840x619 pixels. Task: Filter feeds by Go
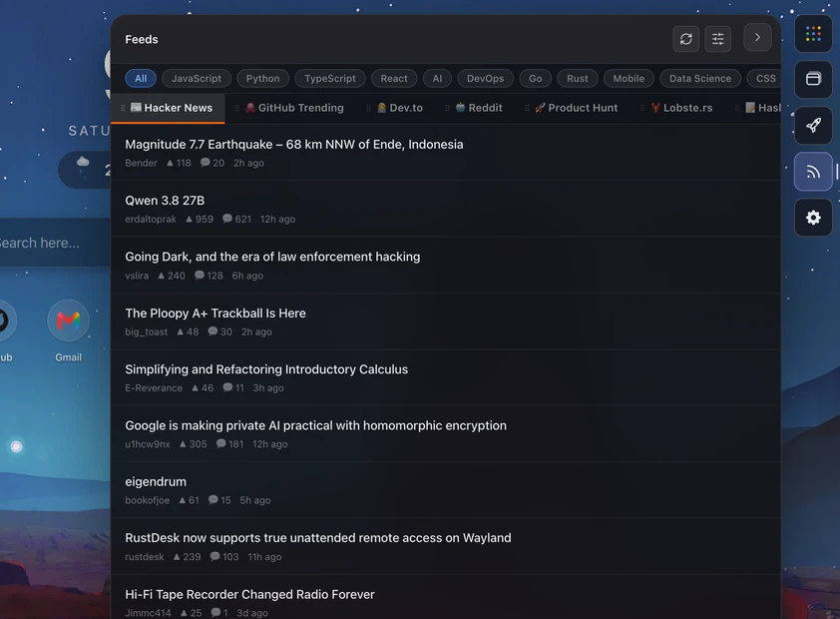535,78
